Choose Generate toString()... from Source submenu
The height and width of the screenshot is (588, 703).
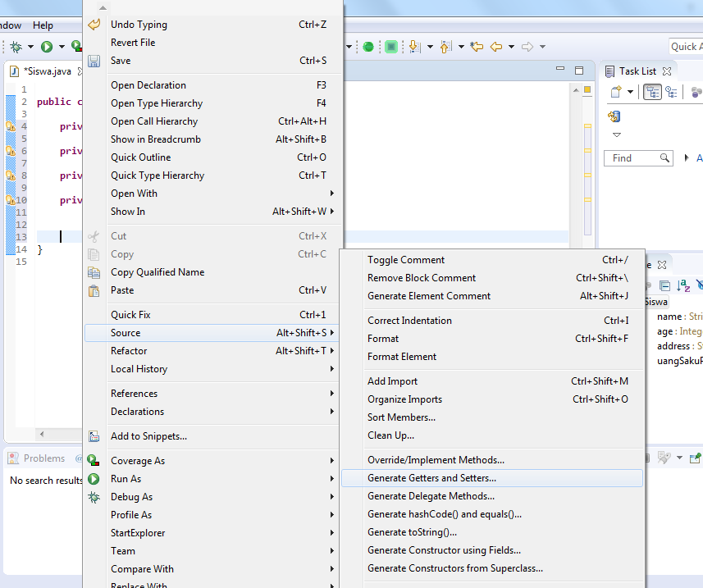pos(492,532)
